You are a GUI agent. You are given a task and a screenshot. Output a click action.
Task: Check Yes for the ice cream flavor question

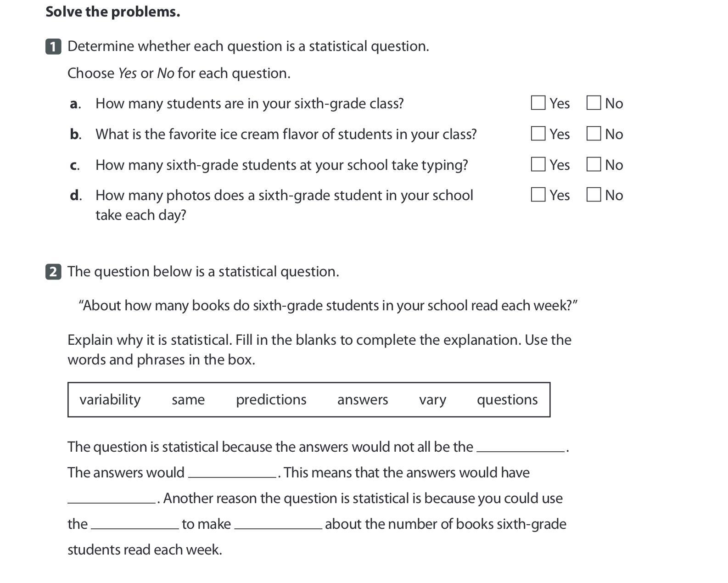pyautogui.click(x=538, y=134)
